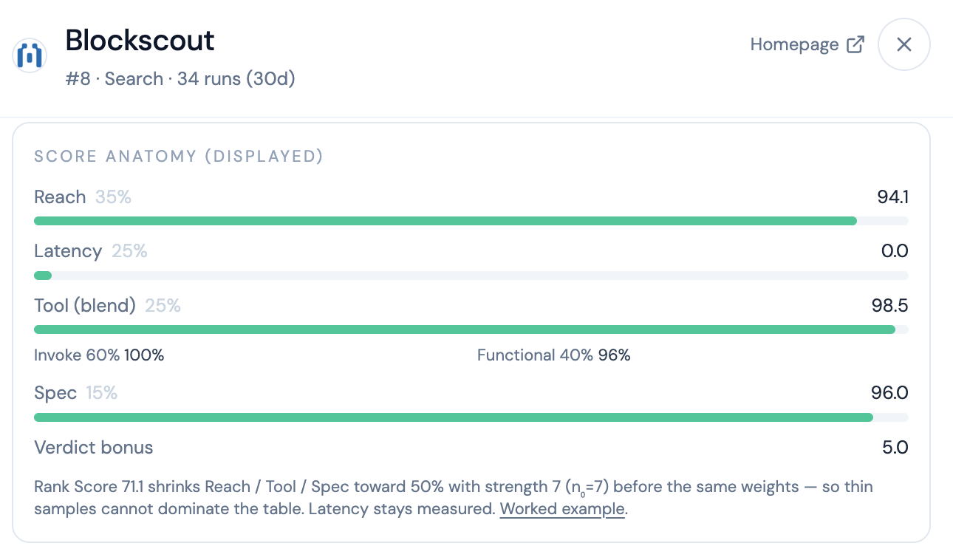
Task: Click the Rank Score 71.1 explanation text
Action: point(454,498)
